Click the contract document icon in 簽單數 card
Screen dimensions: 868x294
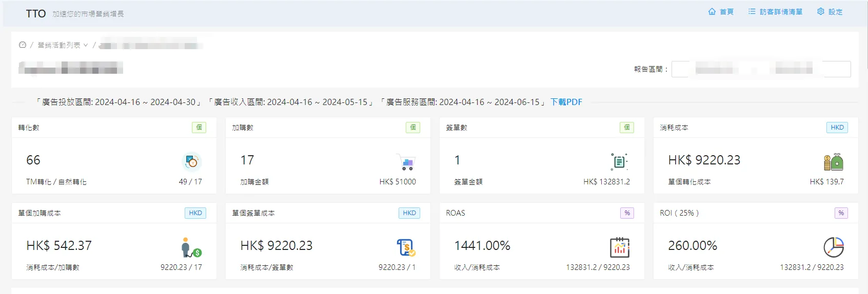[619, 162]
